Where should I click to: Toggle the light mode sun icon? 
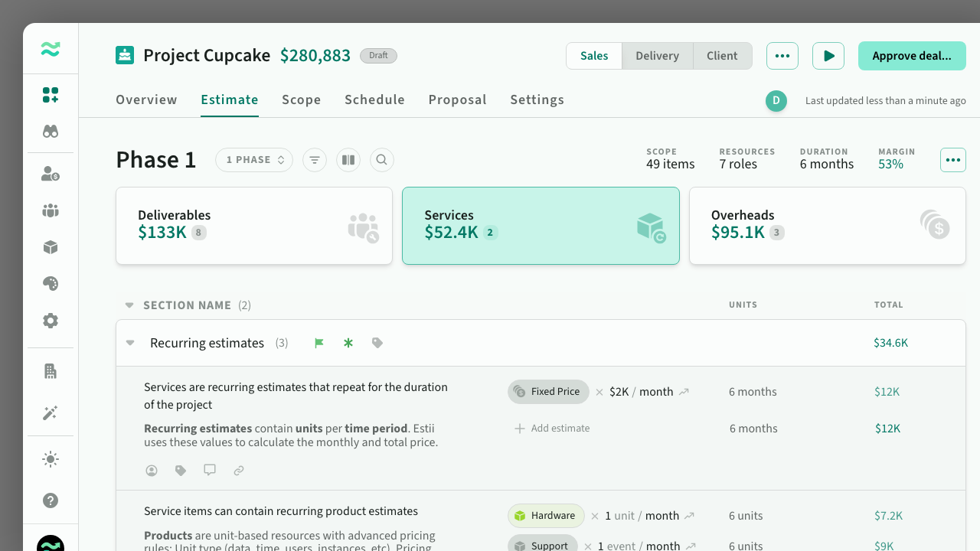click(51, 459)
